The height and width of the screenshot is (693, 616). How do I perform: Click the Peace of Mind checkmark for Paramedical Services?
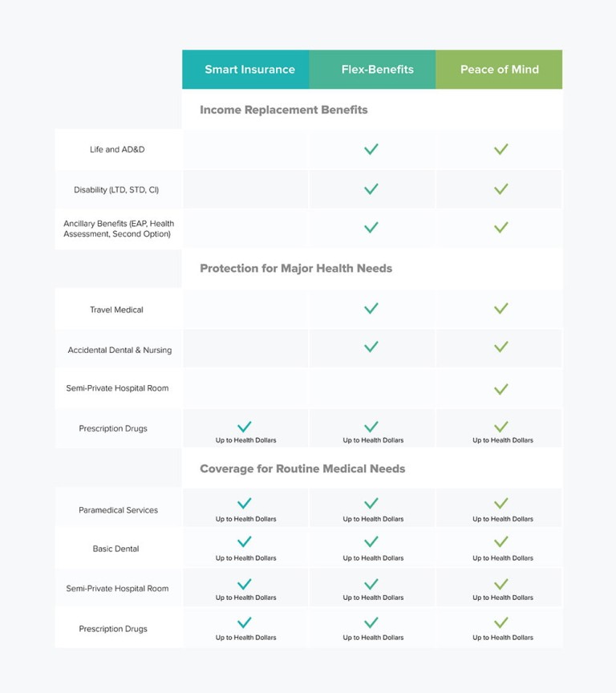tap(501, 504)
